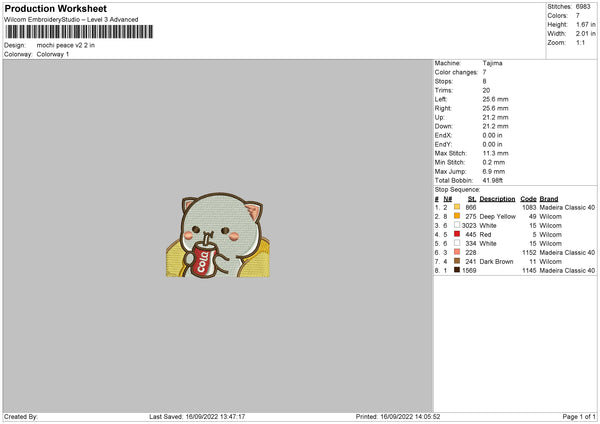Viewport: 600px width, 424px height.
Task: Click 'White' description in stop row 3
Action: (x=488, y=226)
